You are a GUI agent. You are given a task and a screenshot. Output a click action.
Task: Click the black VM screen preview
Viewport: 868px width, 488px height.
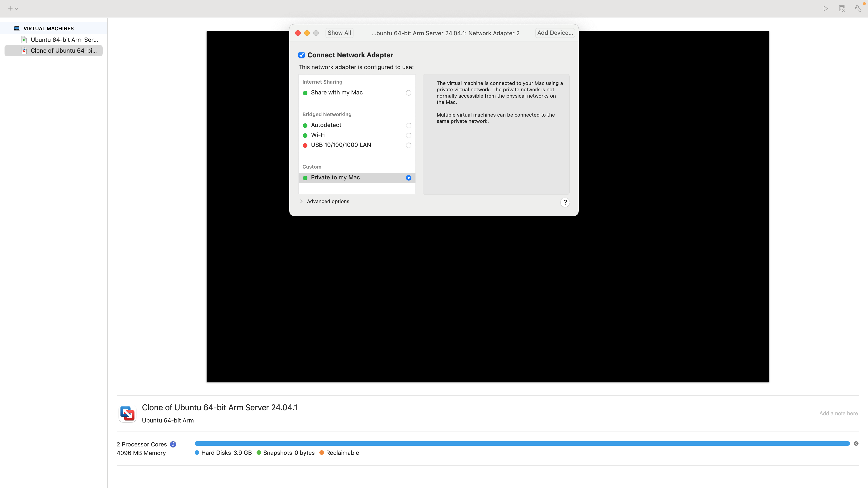pos(488,206)
